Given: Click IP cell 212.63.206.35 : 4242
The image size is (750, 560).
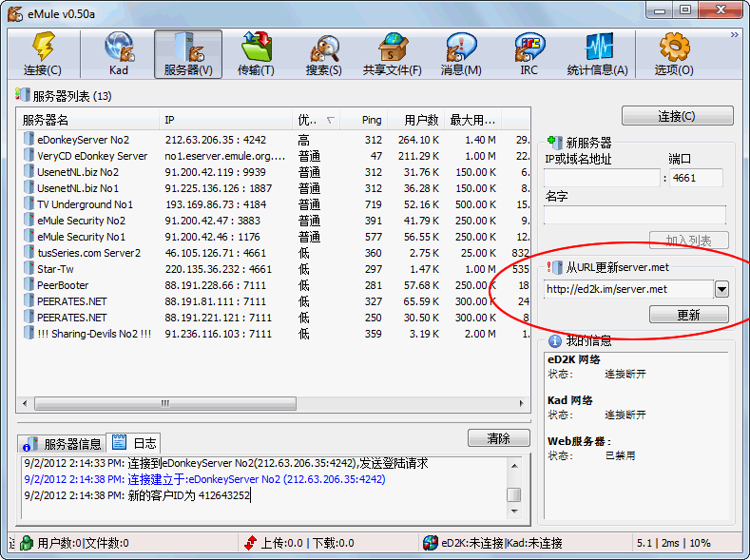Looking at the screenshot, I should click(x=215, y=140).
